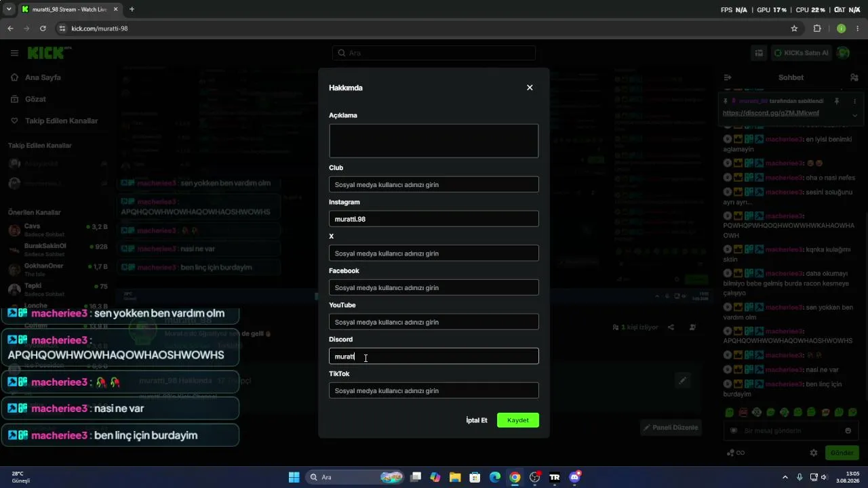This screenshot has width=868, height=488.
Task: Open the dashboard icon beside KICKs Satın Al
Action: [759, 53]
